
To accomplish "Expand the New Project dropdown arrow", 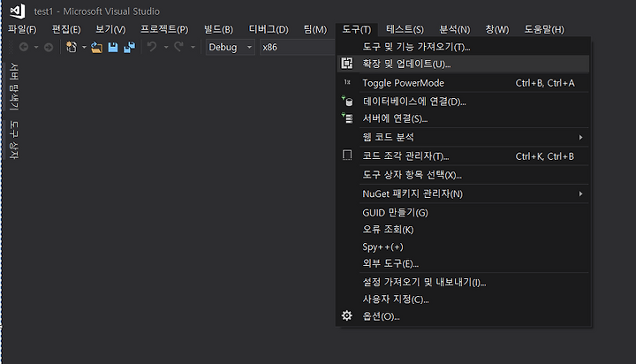I will click(84, 47).
